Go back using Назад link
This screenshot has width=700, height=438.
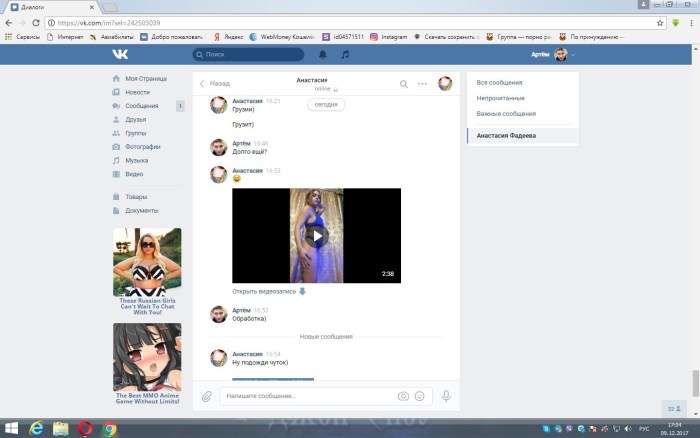pos(214,84)
